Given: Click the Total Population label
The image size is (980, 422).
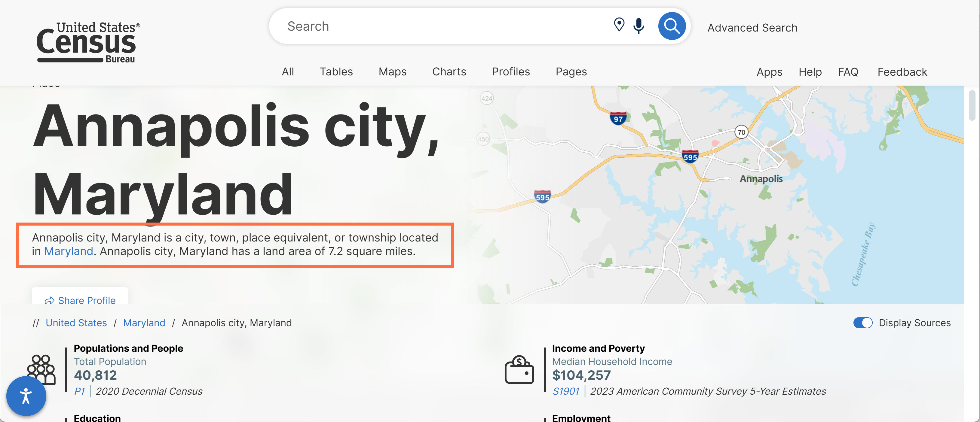Looking at the screenshot, I should pos(110,362).
